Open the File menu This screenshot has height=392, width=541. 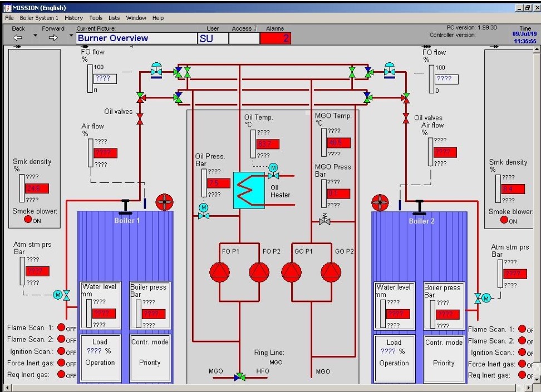click(x=9, y=18)
